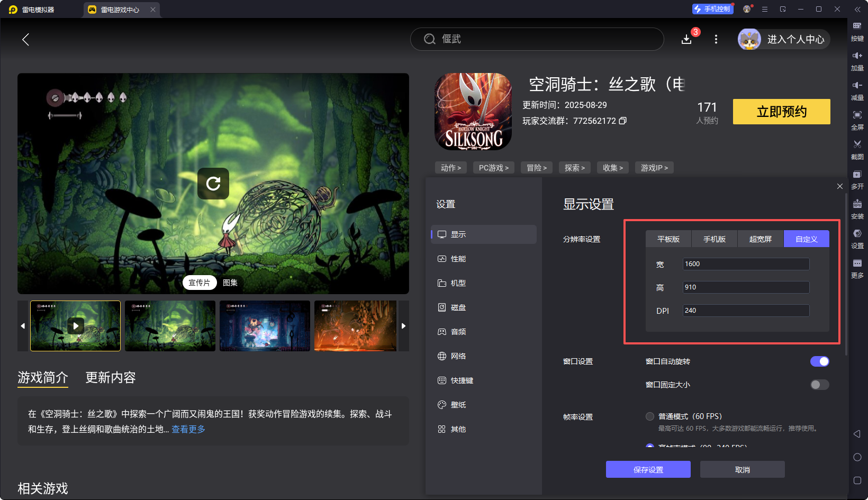Open the 多开 multi-instance tool
This screenshot has height=500, width=868.
pos(857,180)
